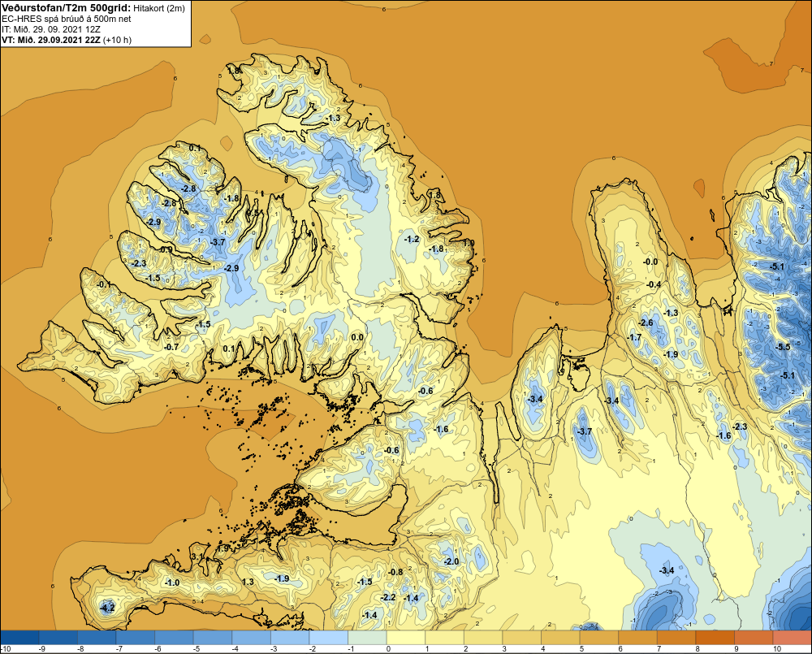Click legend swatch between 0 and 1

click(x=406, y=638)
